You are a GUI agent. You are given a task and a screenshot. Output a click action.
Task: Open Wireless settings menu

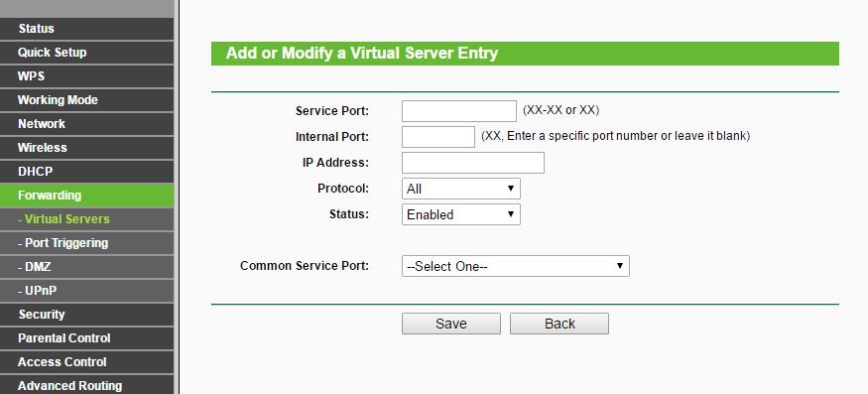tap(87, 148)
